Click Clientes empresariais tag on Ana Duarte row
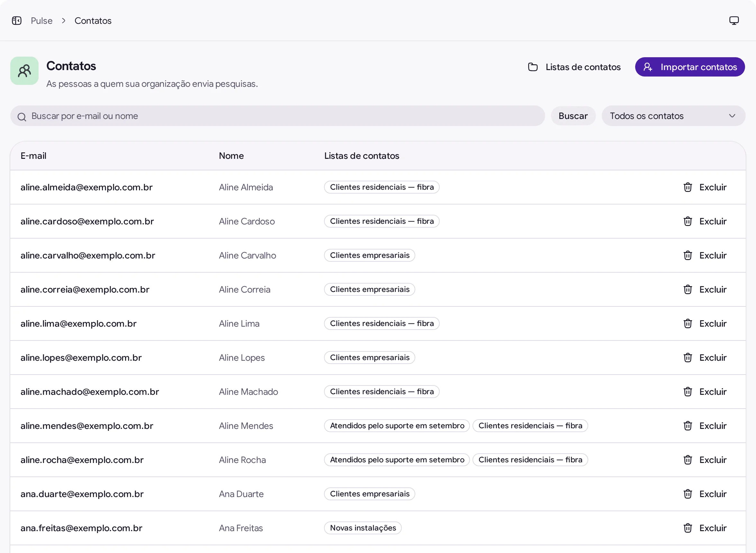The height and width of the screenshot is (553, 756). click(x=369, y=494)
